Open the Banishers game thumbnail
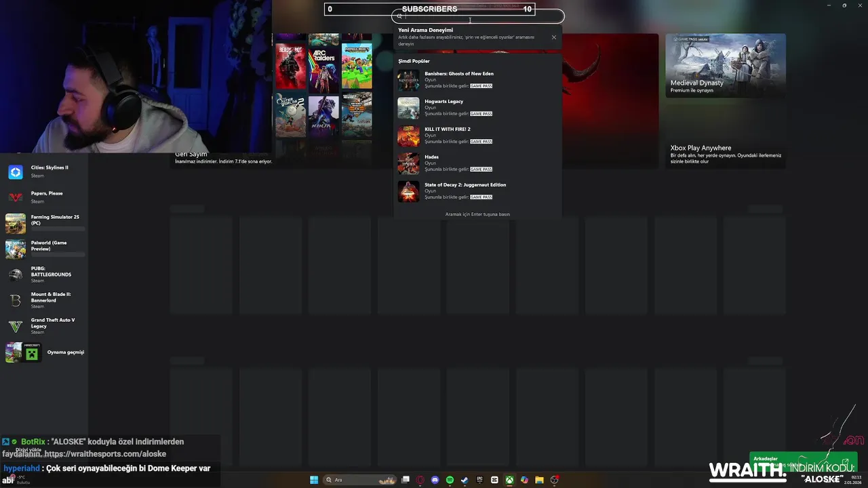The image size is (868, 488). click(408, 80)
